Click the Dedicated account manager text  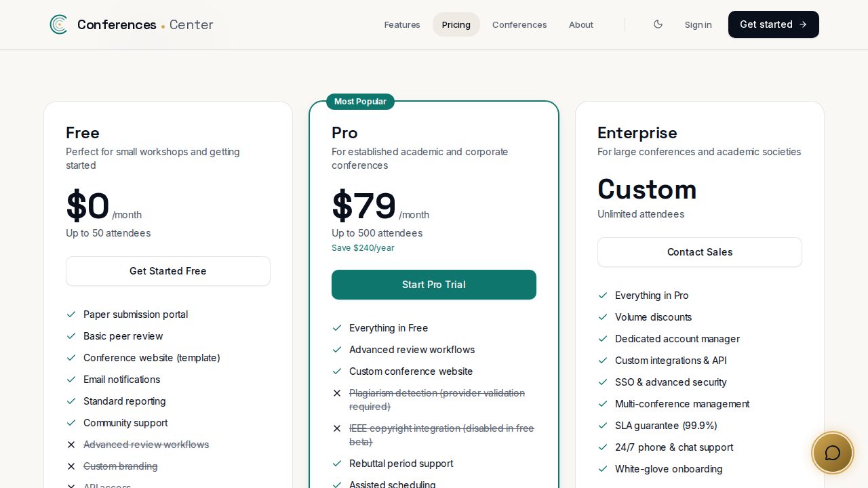click(x=677, y=339)
